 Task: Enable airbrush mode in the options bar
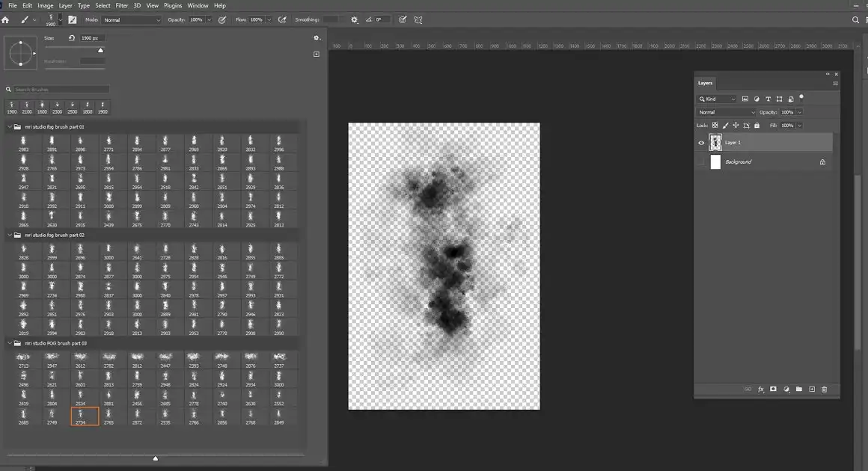[x=282, y=20]
